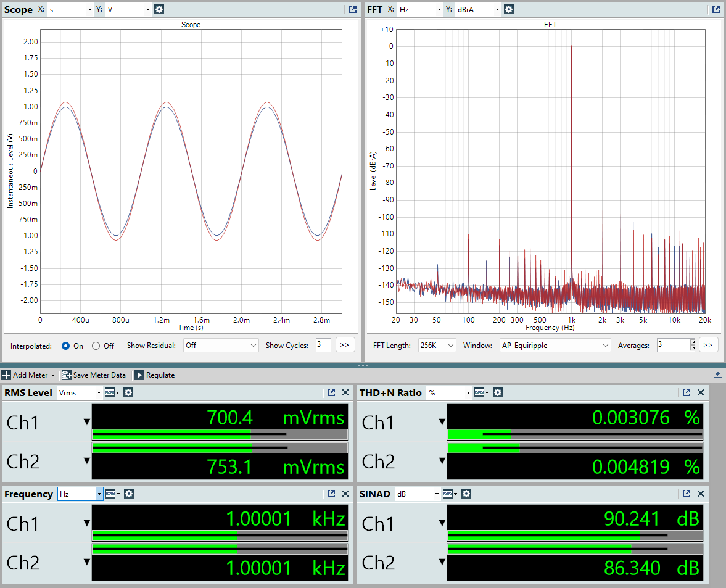Viewport: 726px width, 588px height.
Task: Expand THD+N Ratio Ch1 channel arrow
Action: click(x=442, y=422)
